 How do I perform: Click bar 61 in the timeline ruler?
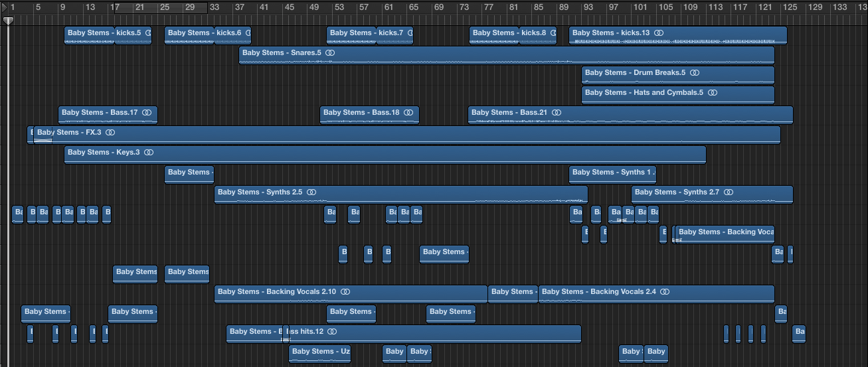pos(389,8)
